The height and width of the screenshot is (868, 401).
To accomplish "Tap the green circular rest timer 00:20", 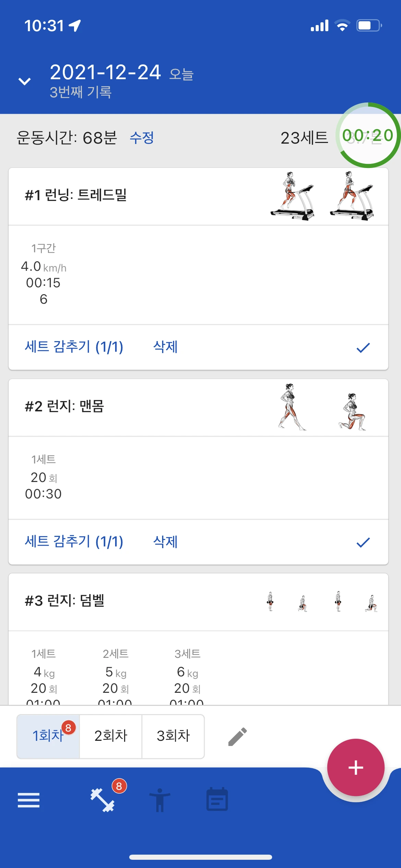I will [368, 135].
